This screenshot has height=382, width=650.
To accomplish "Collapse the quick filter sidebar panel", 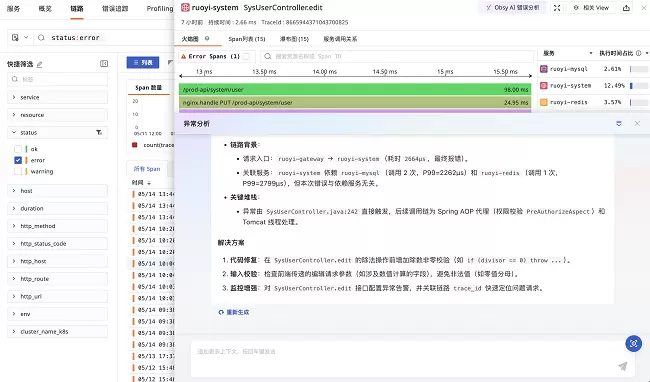I will tap(104, 63).
